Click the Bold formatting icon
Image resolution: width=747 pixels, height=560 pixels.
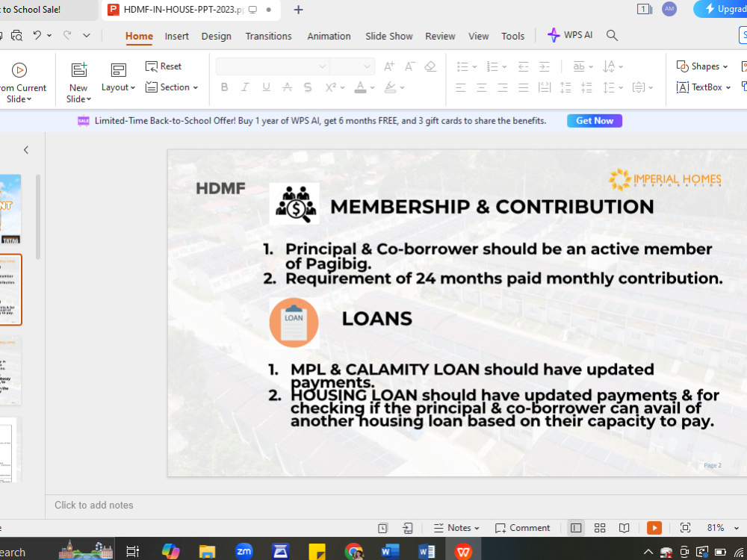[x=224, y=87]
